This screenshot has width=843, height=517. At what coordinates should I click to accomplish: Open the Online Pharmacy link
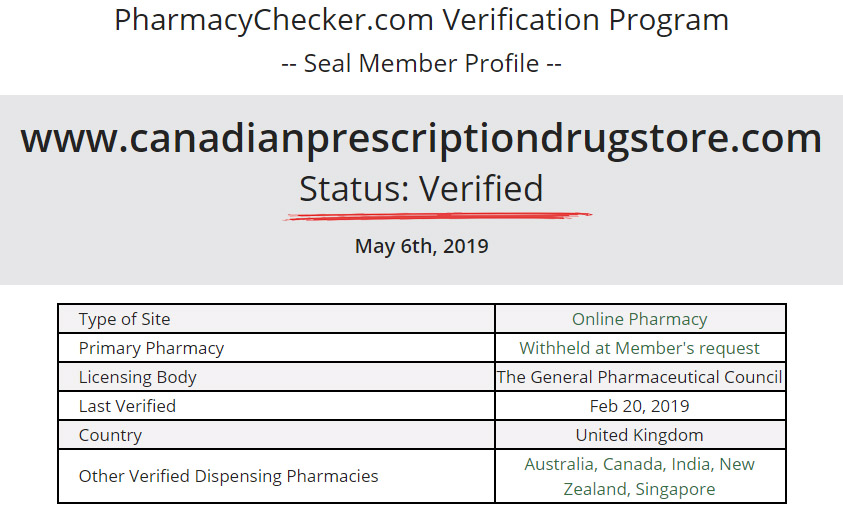639,319
